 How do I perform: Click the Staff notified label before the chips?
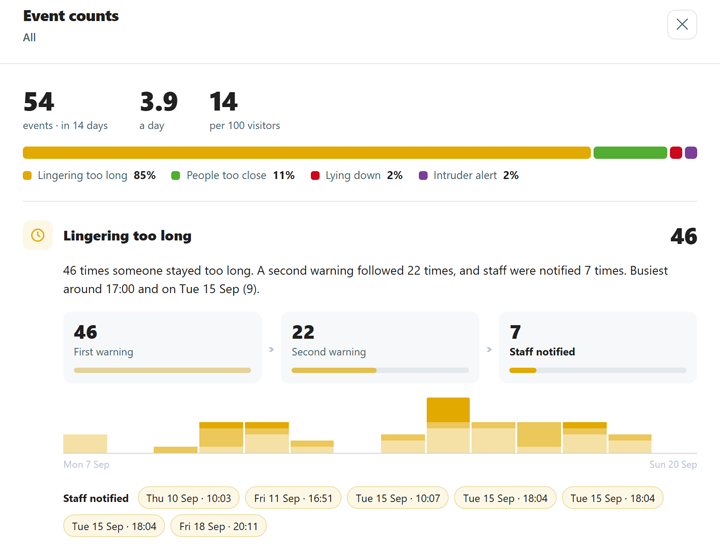96,498
